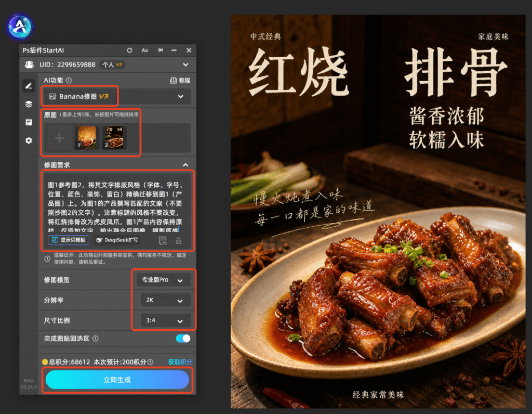
Task: Click the save prompt icon
Action: (x=163, y=241)
